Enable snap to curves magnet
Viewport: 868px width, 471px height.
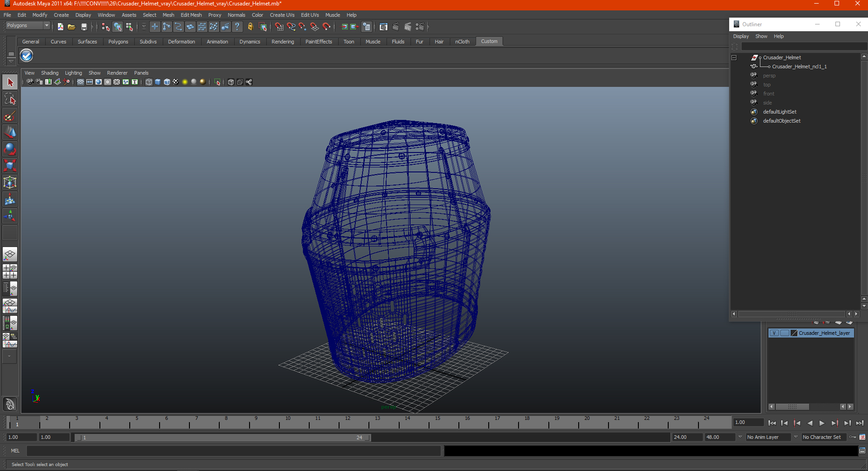tap(291, 27)
